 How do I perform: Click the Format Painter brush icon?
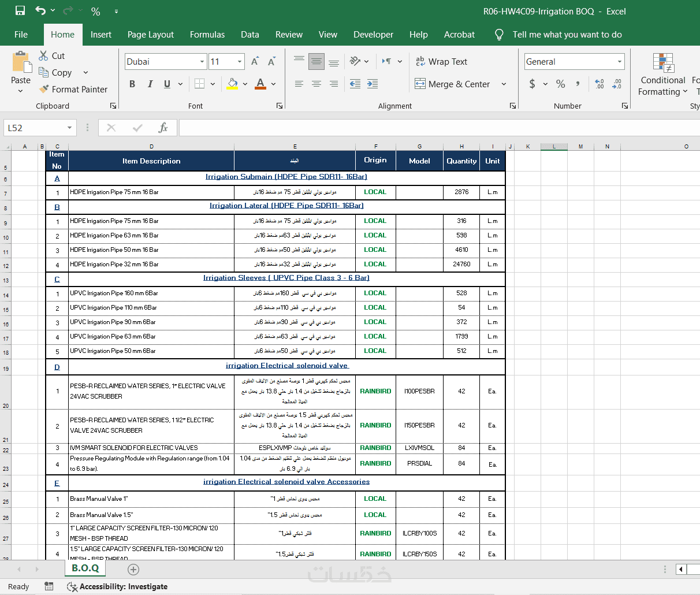(x=44, y=90)
